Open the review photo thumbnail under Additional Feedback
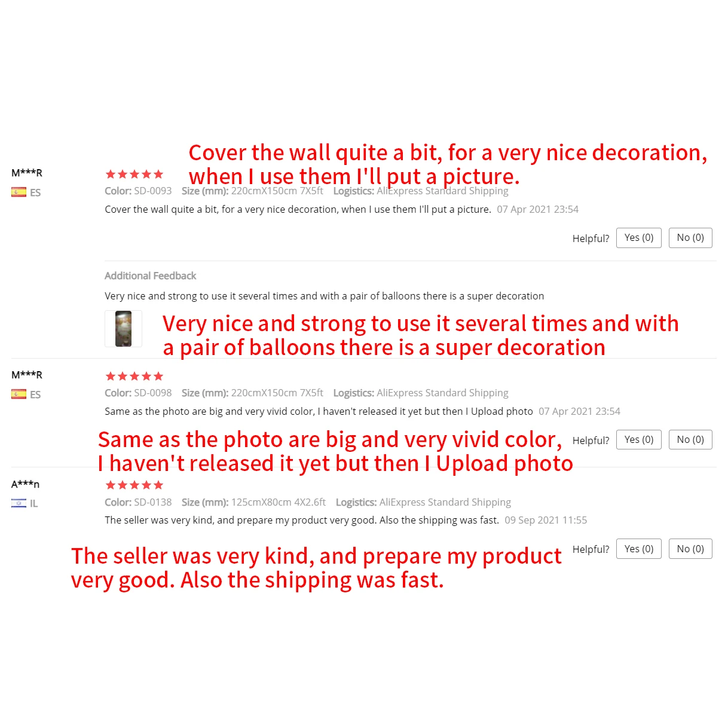728x728 pixels. point(123,329)
